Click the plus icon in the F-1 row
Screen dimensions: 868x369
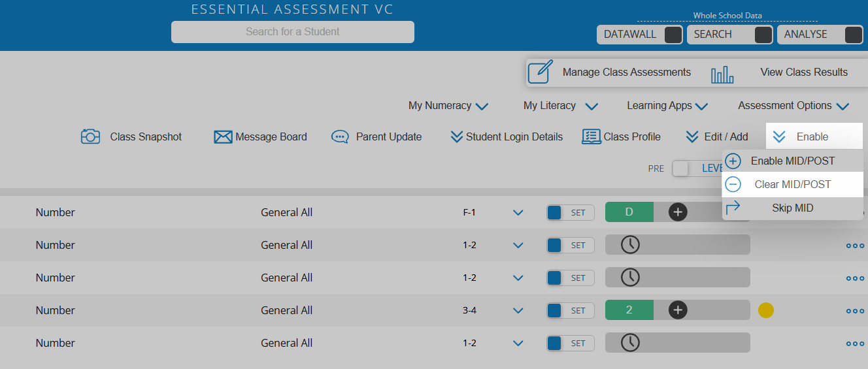(678, 212)
